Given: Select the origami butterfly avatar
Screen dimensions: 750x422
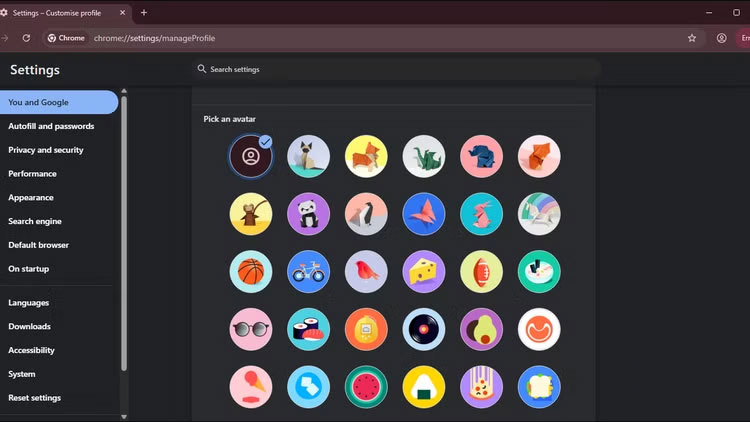Looking at the screenshot, I should coord(424,214).
